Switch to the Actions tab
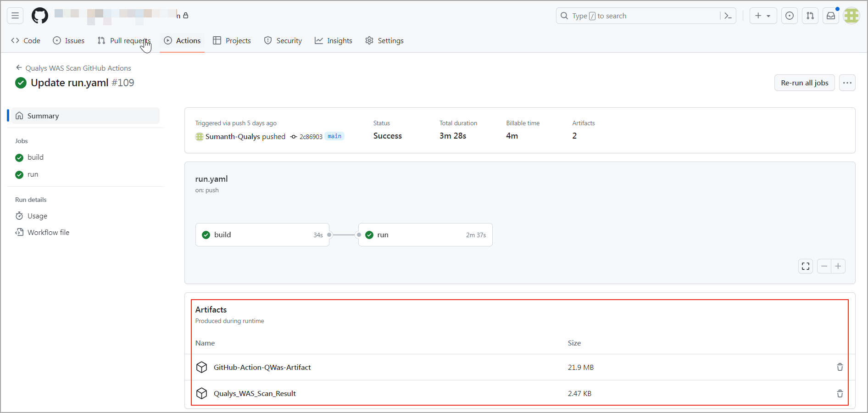Screen dimensions: 868x413 tap(182, 41)
